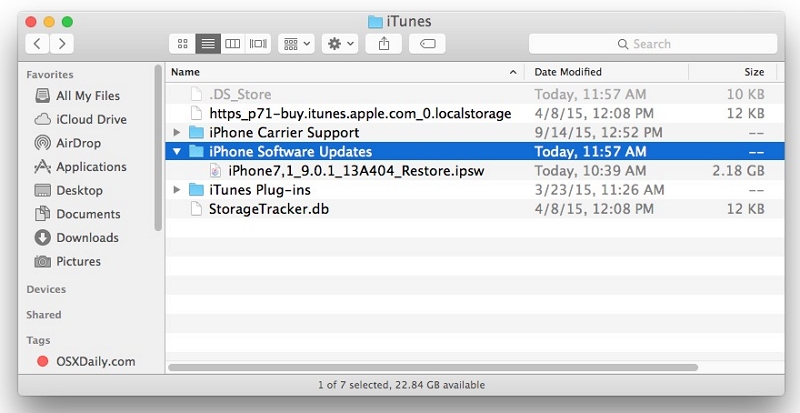
Task: Select the iPhone Carrier Support folder
Action: [474, 133]
